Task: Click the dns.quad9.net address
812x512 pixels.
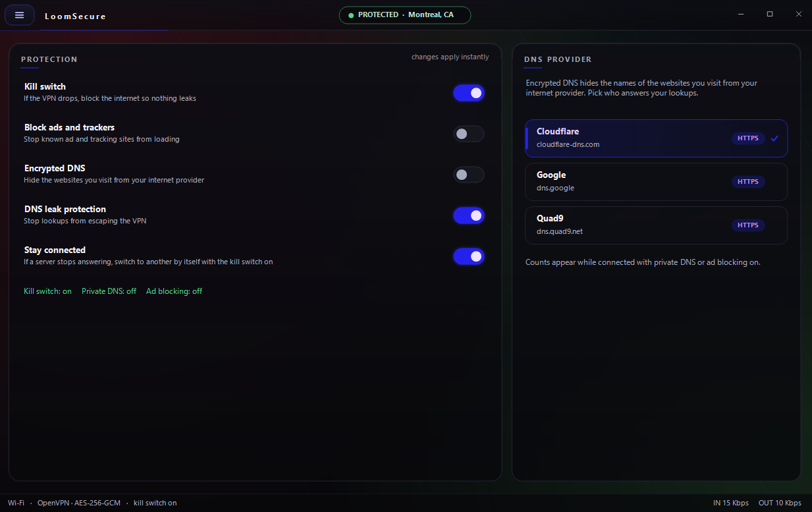Action: coord(560,231)
